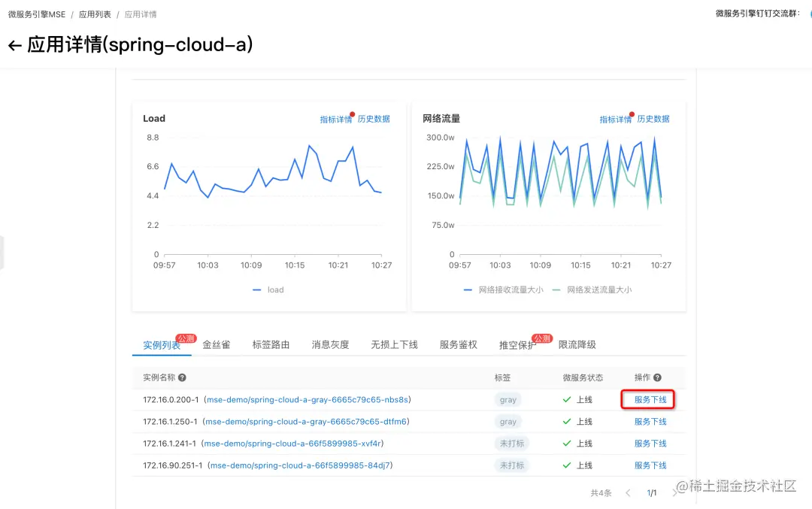Go back using the arrow beside 应用详情
Screen dimensions: 812x509
click(14, 46)
